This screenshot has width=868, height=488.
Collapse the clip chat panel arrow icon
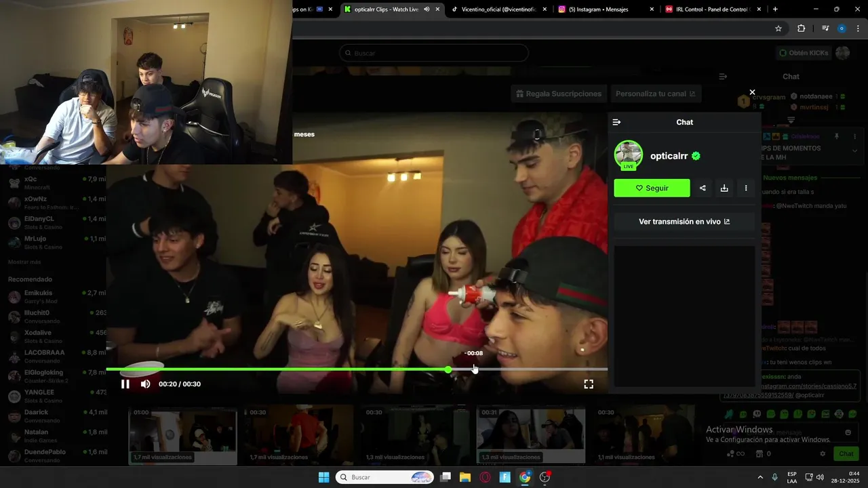[x=616, y=122]
